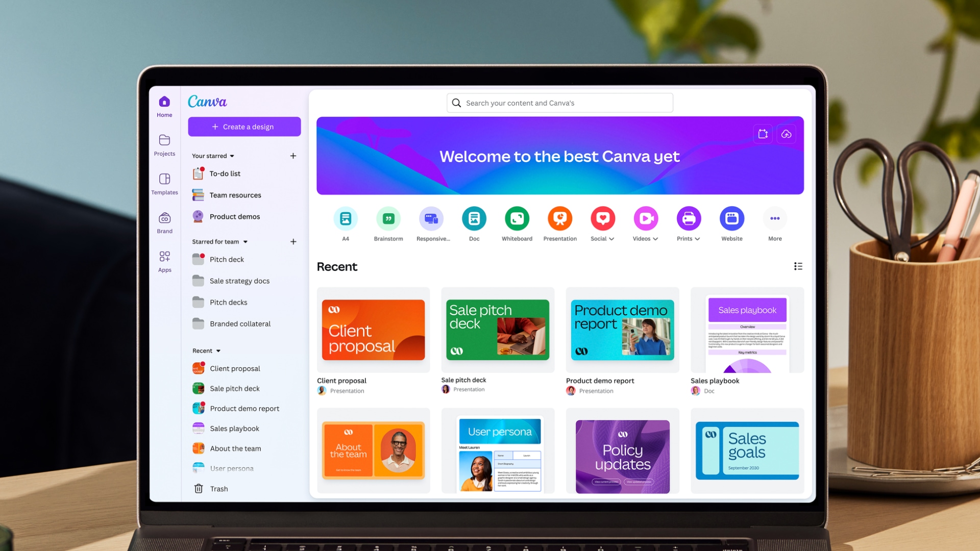Expand Starred for team section
The width and height of the screenshot is (980, 551).
tap(245, 241)
